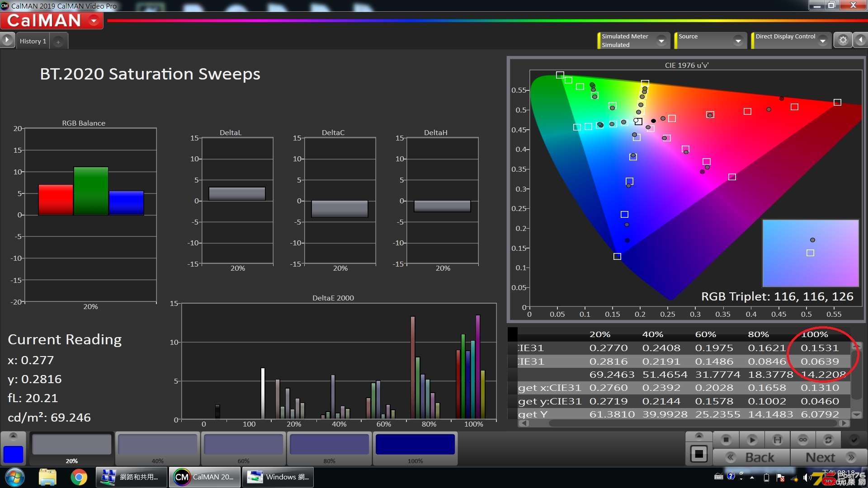Click the white 100 bar in DeltaE 2000
The height and width of the screenshot is (488, 868).
click(x=263, y=393)
